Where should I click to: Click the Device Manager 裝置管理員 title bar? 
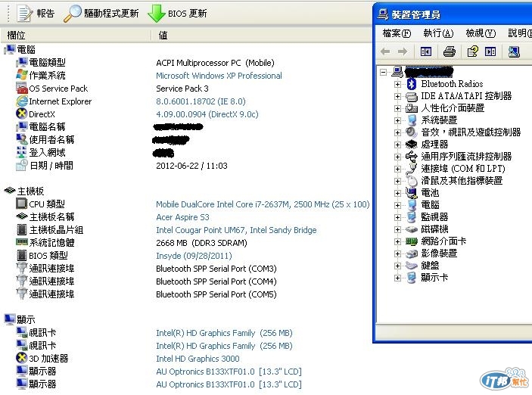pyautogui.click(x=453, y=14)
